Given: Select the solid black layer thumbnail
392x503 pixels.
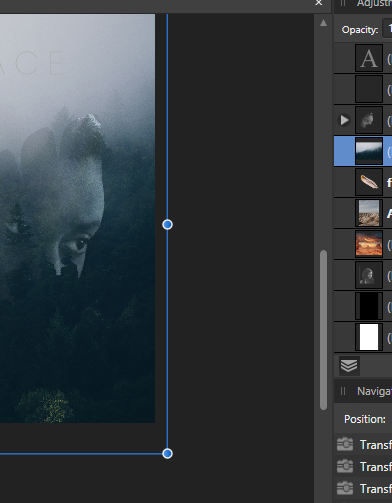Looking at the screenshot, I should 369,306.
